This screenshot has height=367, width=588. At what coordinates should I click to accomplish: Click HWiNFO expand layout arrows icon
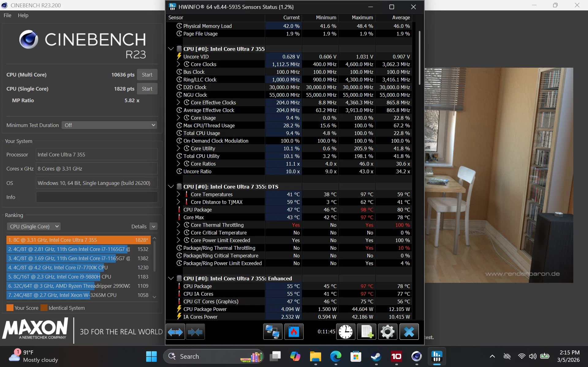(175, 332)
